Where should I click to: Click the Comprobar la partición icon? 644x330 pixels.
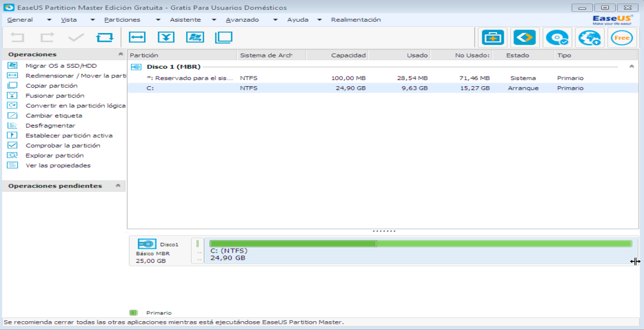(x=12, y=146)
